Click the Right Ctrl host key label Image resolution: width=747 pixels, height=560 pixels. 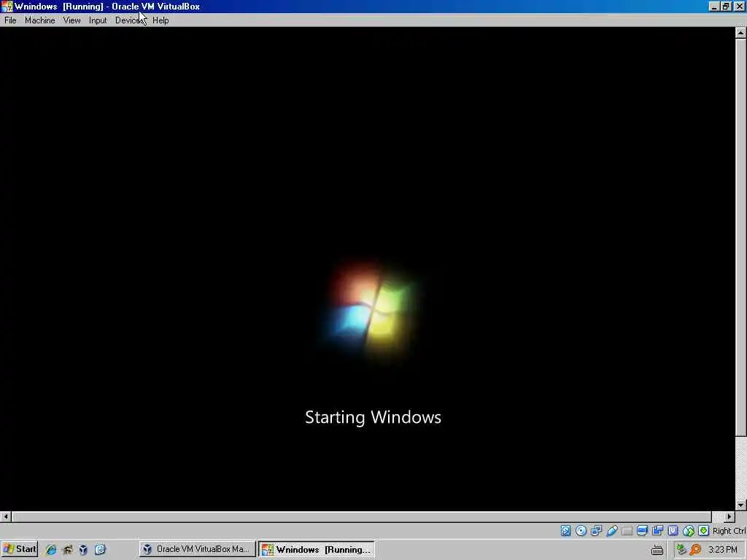(x=729, y=531)
